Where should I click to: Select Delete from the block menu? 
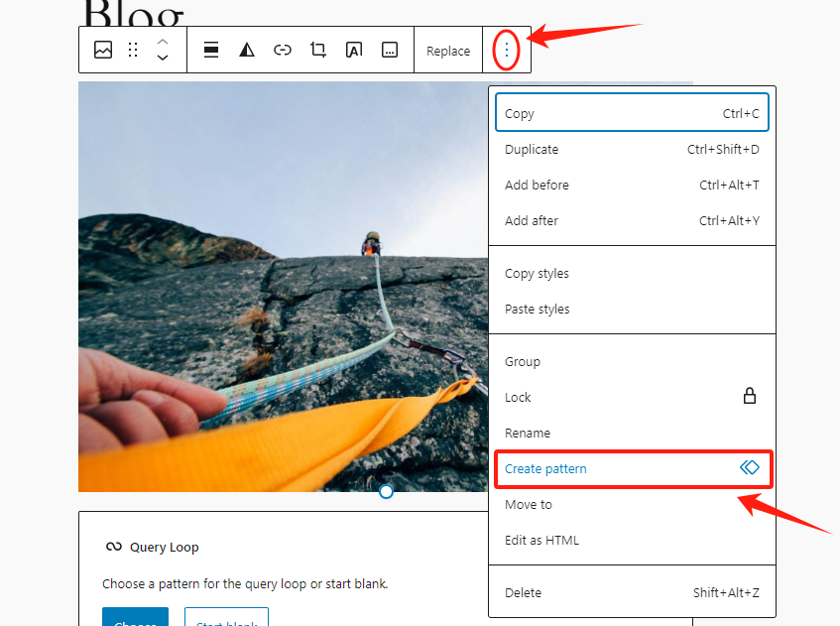pos(632,593)
